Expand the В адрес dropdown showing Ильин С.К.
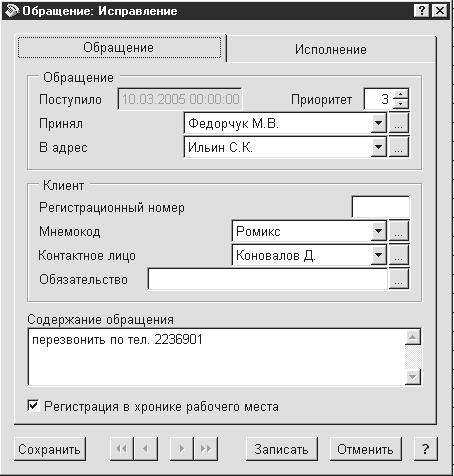Viewport: 454px width, 476px height. pos(378,147)
